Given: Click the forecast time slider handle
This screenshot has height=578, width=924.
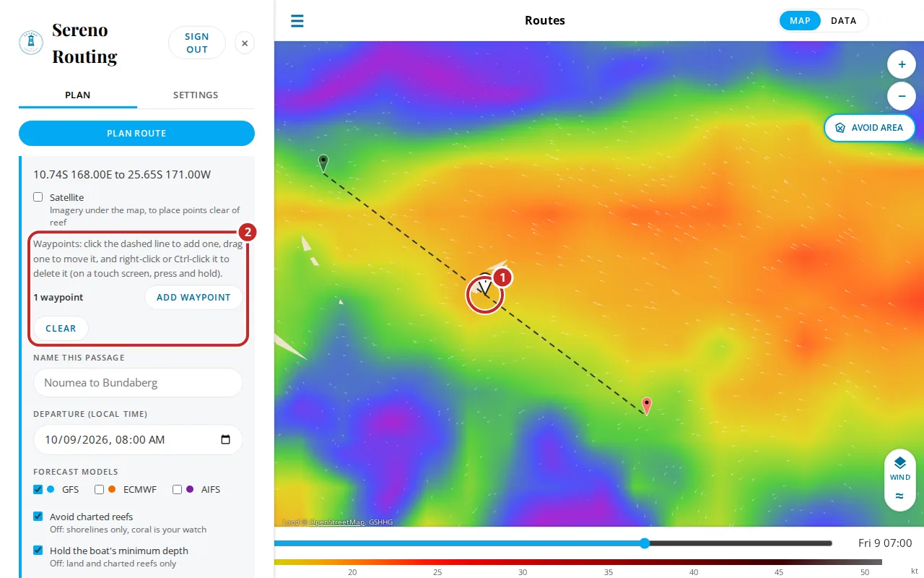Looking at the screenshot, I should pos(645,543).
